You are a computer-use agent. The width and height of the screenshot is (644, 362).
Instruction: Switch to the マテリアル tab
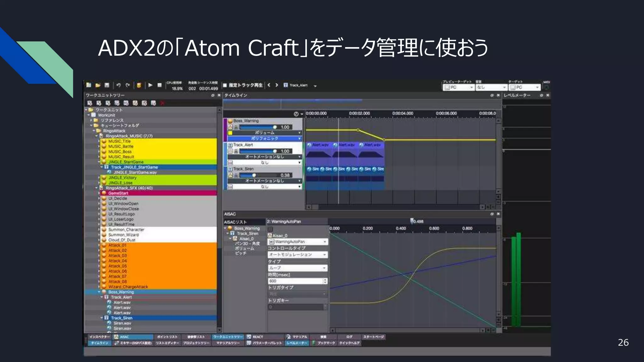click(x=297, y=337)
